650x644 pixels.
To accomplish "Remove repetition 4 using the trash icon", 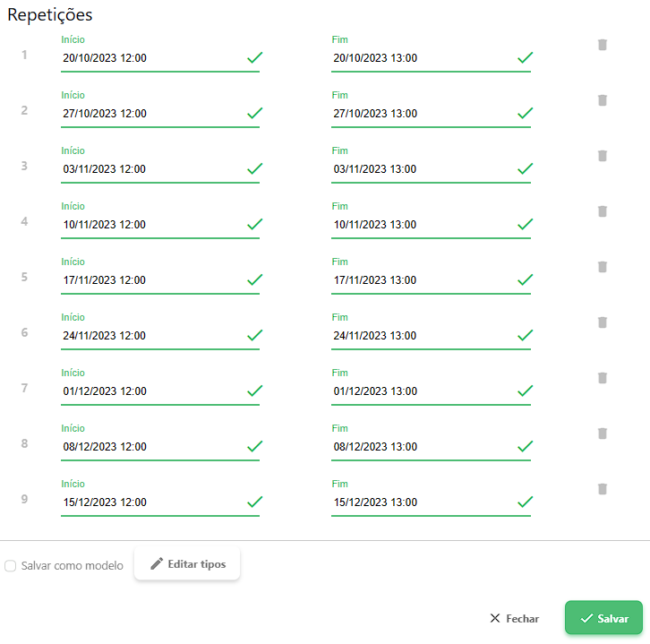I will coord(603,211).
